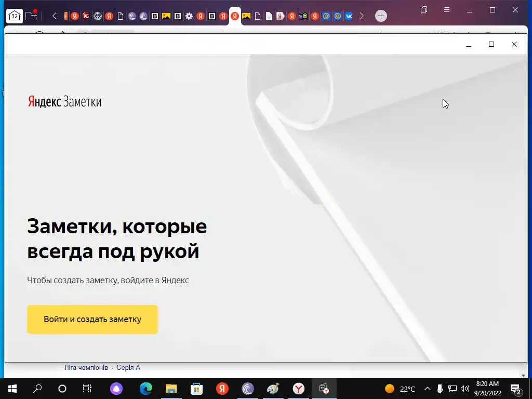Switch to the blue VK tab

[x=349, y=16]
